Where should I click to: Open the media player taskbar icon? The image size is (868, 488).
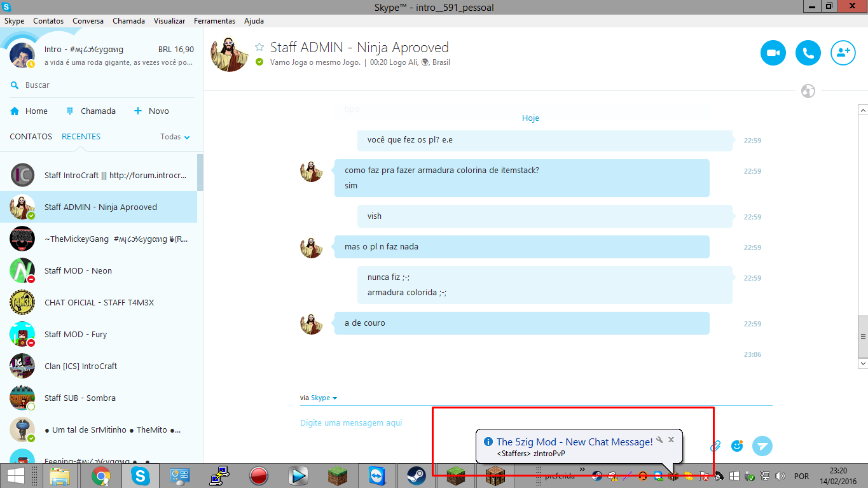click(x=297, y=475)
